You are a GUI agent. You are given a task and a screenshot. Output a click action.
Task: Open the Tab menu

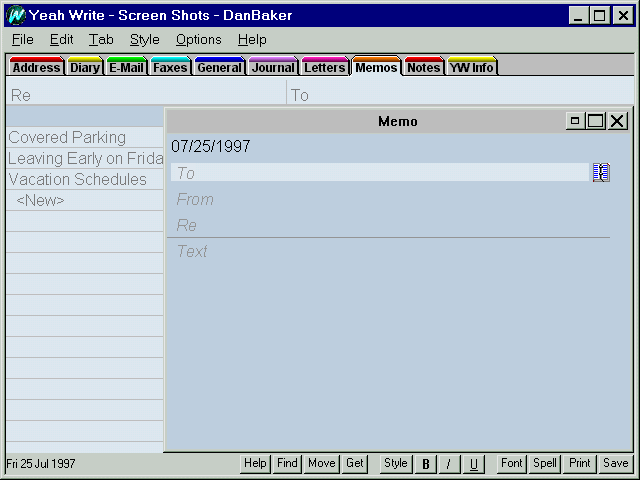click(x=101, y=40)
